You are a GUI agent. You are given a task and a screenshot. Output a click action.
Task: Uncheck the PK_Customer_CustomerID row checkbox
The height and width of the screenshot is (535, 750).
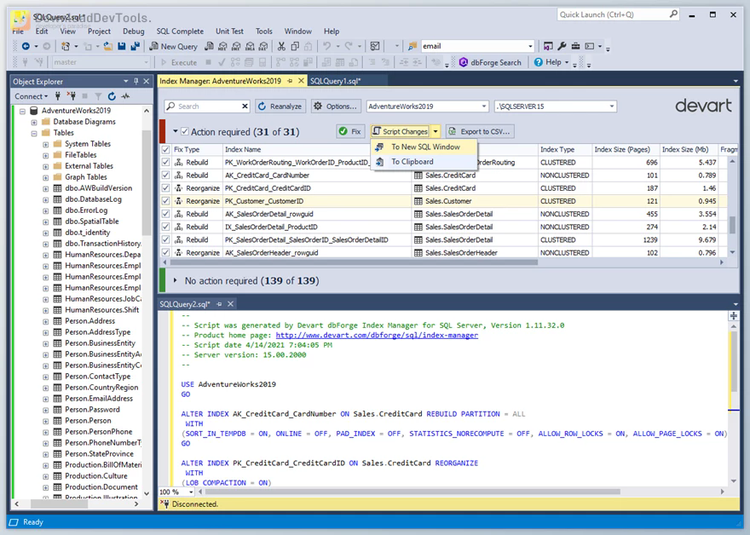[165, 201]
